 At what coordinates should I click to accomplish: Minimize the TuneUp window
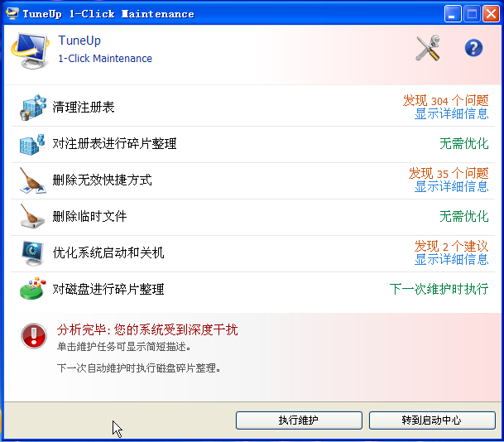pos(453,14)
